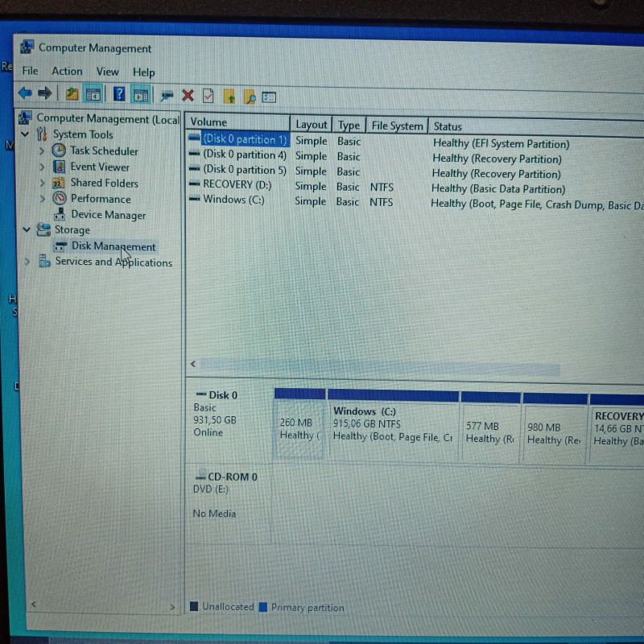Toggle the Action pane show/hide icon
The image size is (644, 644).
(x=142, y=95)
